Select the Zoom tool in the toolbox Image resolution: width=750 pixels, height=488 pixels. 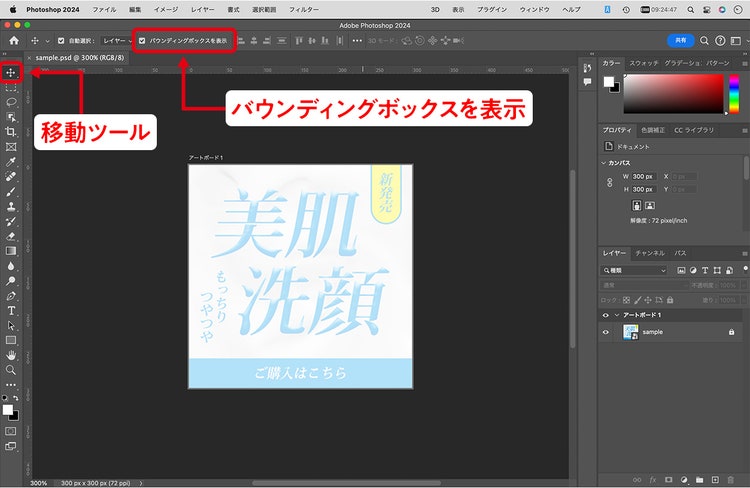[x=11, y=370]
